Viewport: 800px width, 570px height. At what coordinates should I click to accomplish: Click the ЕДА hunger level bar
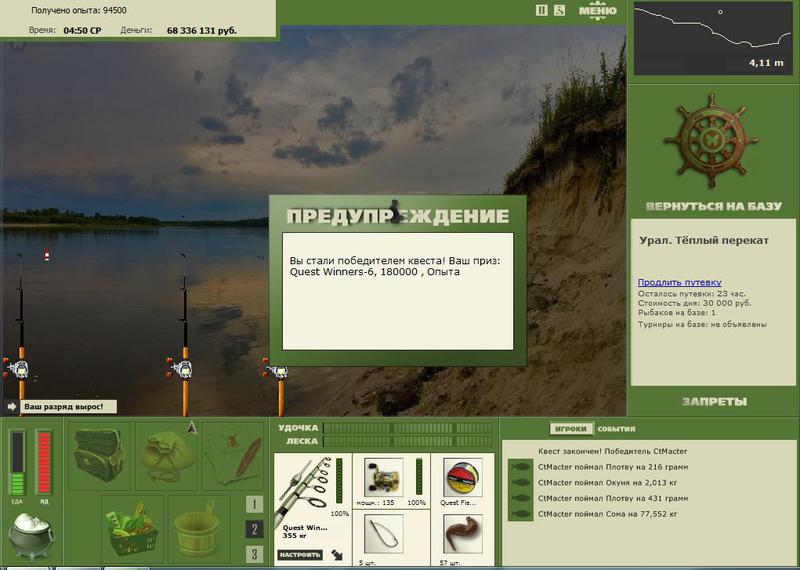(x=17, y=463)
